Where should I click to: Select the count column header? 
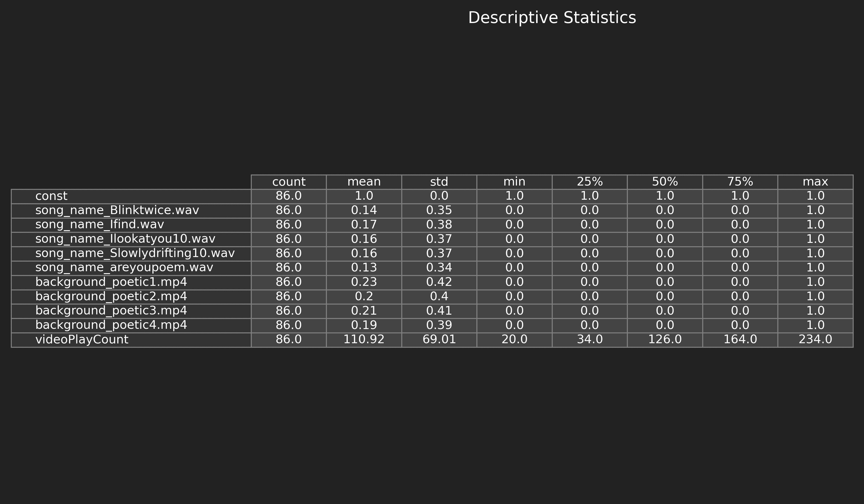pyautogui.click(x=289, y=182)
